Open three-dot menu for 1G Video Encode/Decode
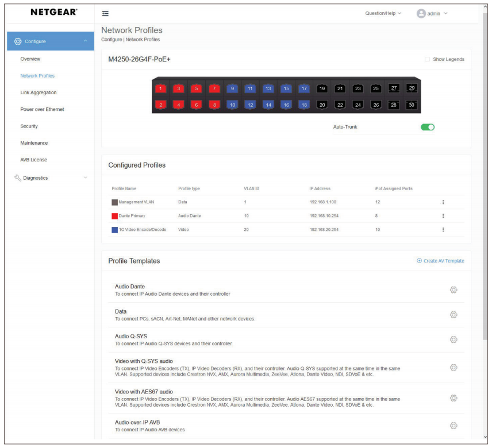The image size is (492, 448). pyautogui.click(x=443, y=230)
